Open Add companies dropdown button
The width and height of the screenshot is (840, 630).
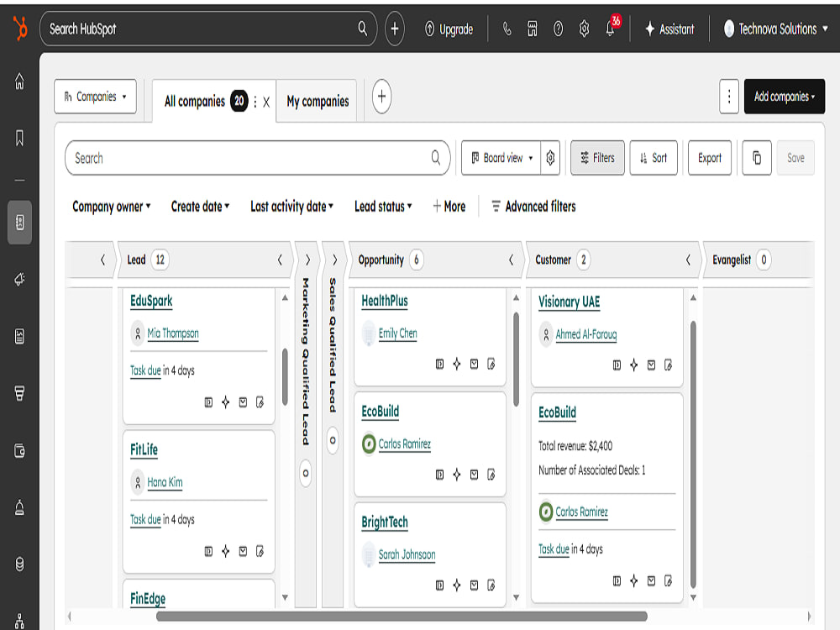coord(785,97)
